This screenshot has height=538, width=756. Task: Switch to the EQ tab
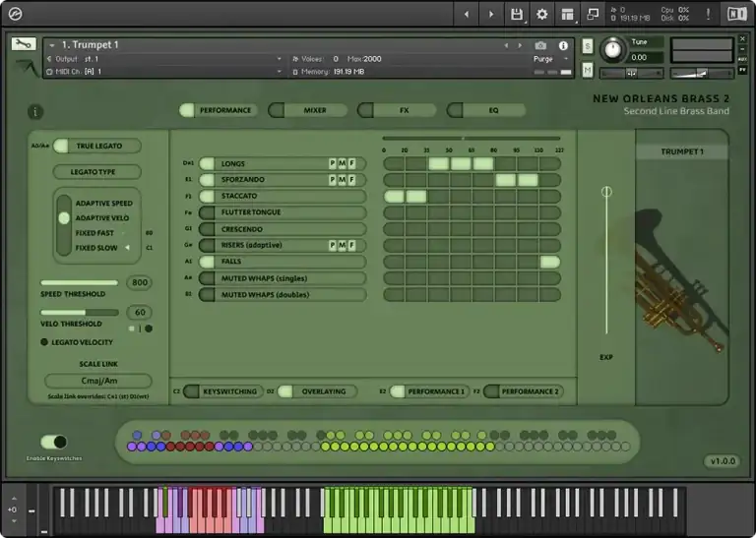486,110
